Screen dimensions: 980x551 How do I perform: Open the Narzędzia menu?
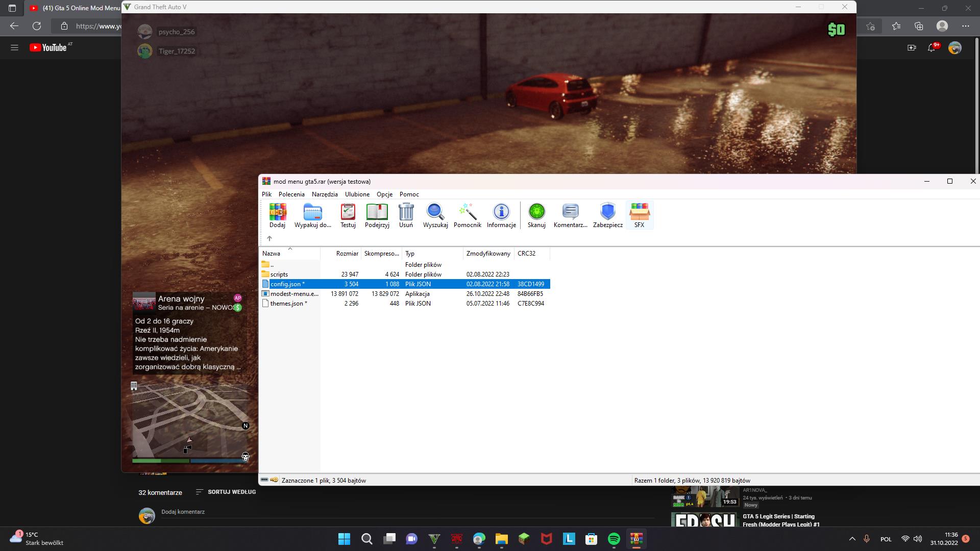pos(325,194)
